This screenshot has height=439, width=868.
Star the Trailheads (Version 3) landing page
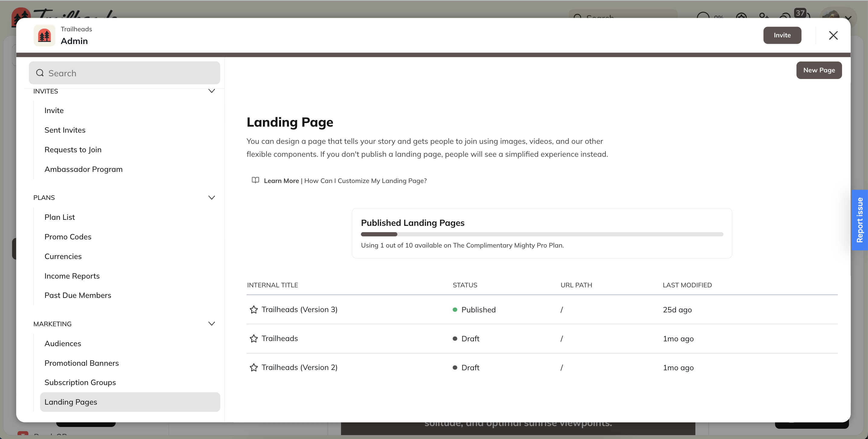[x=254, y=309]
